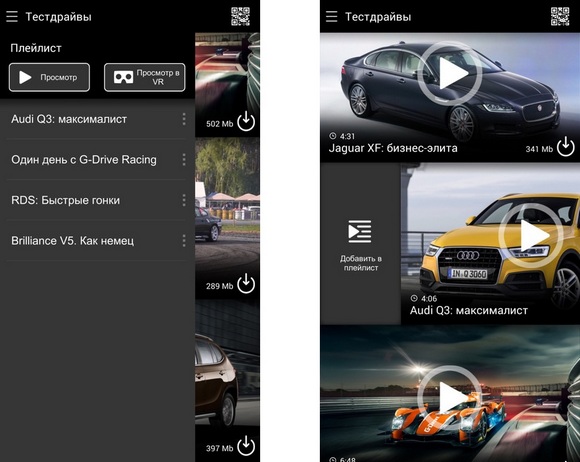Open options for RDS: Быстрые гонки
580x462 pixels.
pos(184,200)
